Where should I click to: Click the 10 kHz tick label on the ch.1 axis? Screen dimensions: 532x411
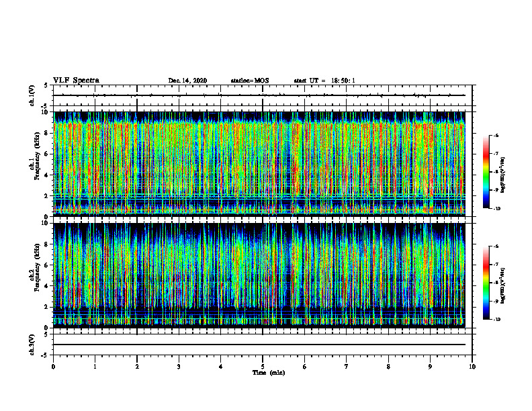[x=46, y=112]
